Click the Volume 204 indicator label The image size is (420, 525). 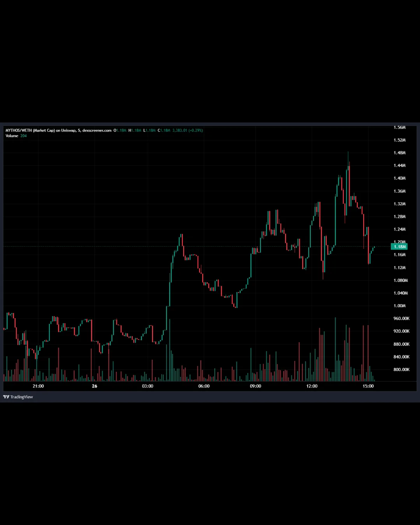coord(16,136)
